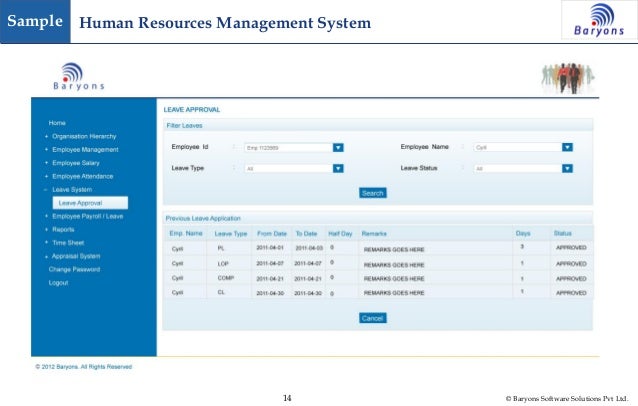Viewport: 638px width, 406px height.
Task: Open the Leave Status dropdown arrow
Action: click(x=567, y=168)
